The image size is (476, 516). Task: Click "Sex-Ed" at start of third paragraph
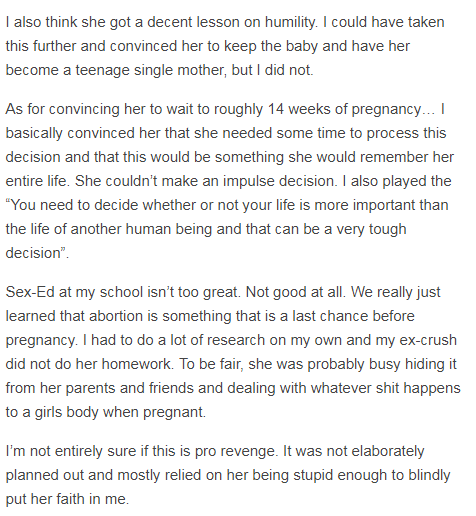[x=30, y=292]
